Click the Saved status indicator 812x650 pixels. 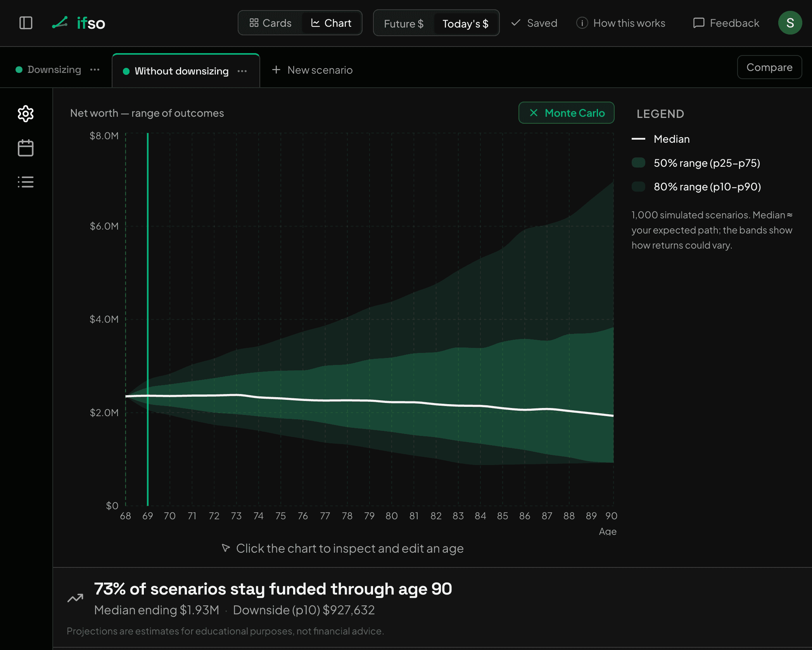pos(534,23)
